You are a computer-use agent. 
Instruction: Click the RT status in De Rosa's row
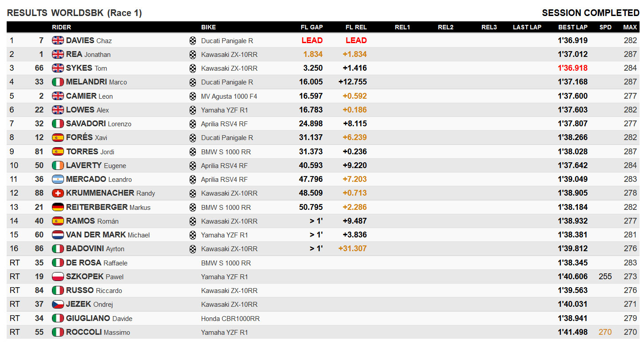pyautogui.click(x=15, y=263)
